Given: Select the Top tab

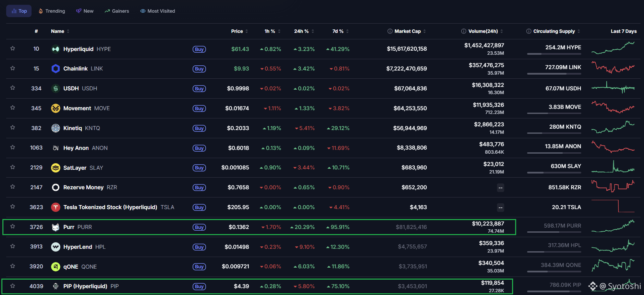Looking at the screenshot, I should pyautogui.click(x=19, y=11).
